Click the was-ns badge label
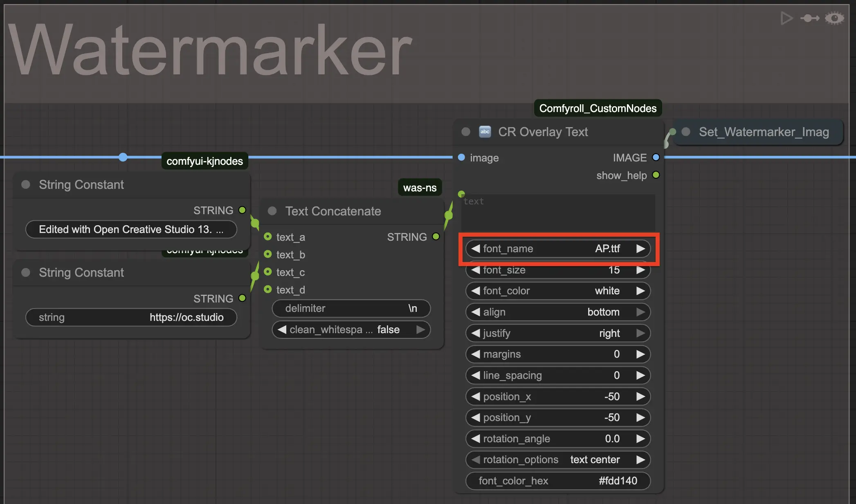The image size is (856, 504). pyautogui.click(x=420, y=188)
